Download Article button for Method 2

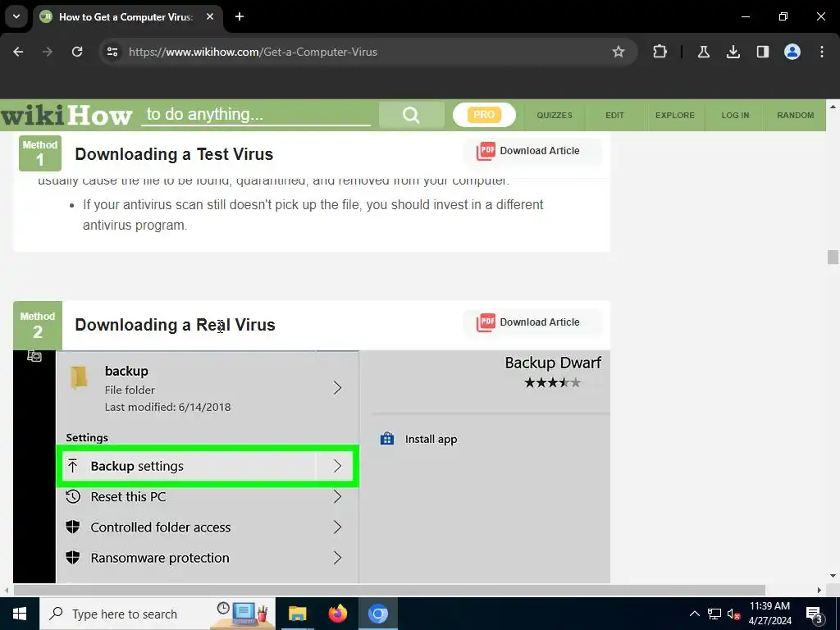(533, 322)
